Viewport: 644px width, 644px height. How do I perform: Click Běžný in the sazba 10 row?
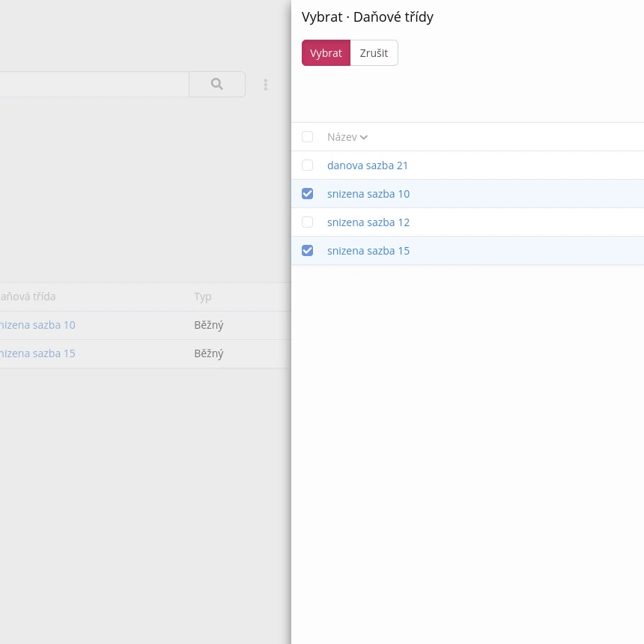[209, 325]
